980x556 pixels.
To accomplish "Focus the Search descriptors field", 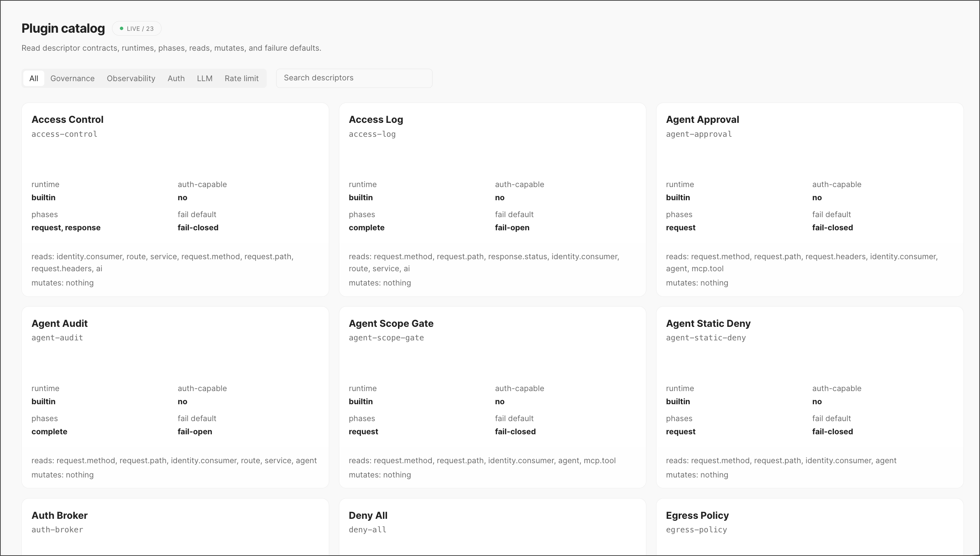I will [x=354, y=78].
